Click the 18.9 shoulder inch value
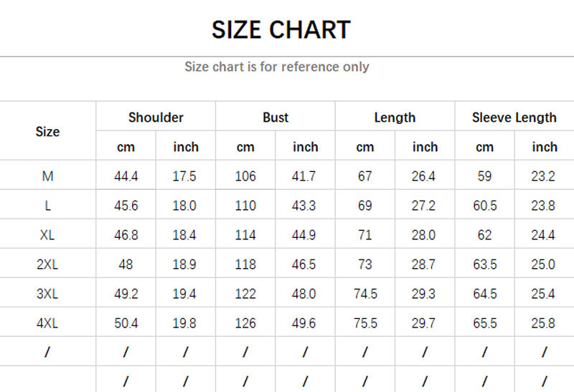 pos(185,264)
